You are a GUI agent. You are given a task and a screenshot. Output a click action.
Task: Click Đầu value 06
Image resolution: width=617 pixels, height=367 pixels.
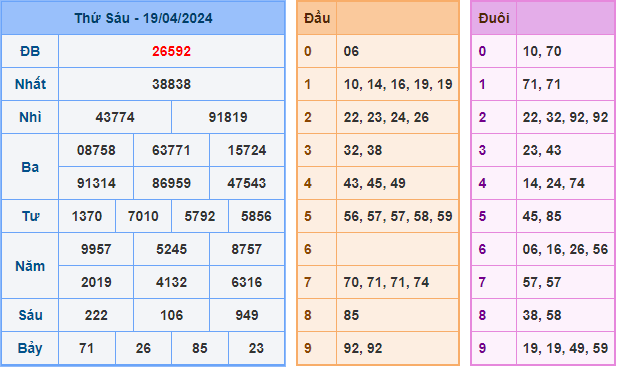(351, 51)
